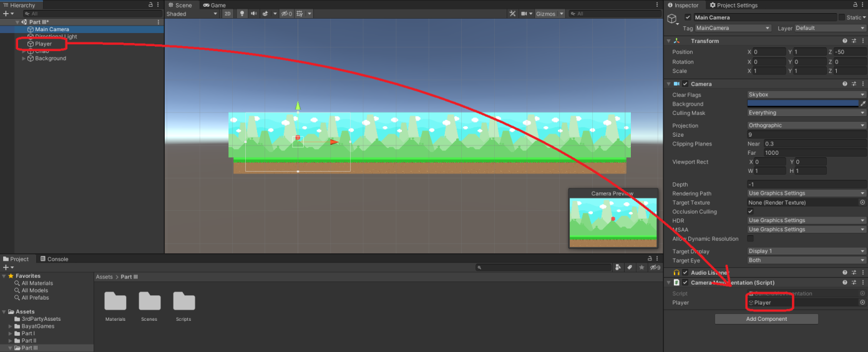This screenshot has height=352, width=868.
Task: Click the GameObject cube icon selector
Action: [673, 20]
